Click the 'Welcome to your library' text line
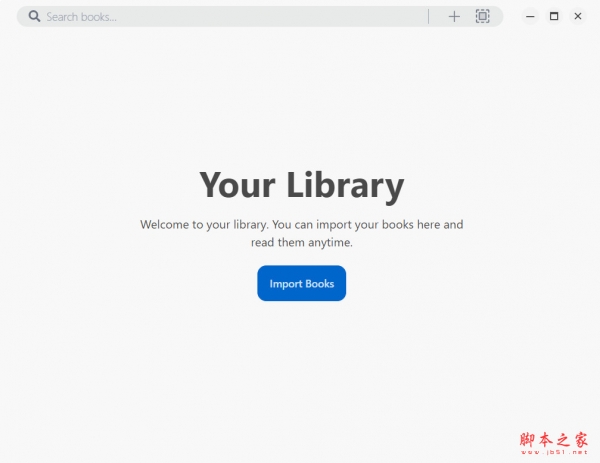The width and height of the screenshot is (600, 463). (301, 225)
